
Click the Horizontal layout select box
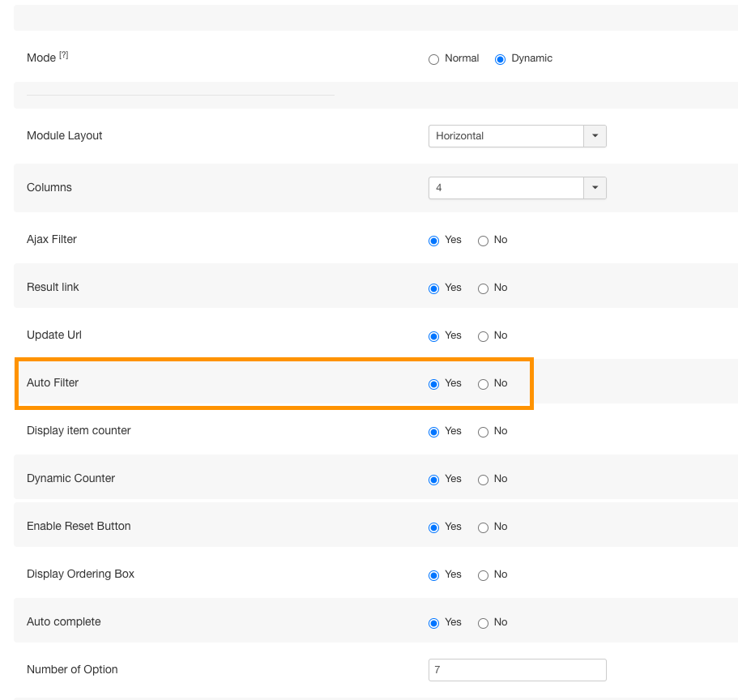[x=506, y=136]
